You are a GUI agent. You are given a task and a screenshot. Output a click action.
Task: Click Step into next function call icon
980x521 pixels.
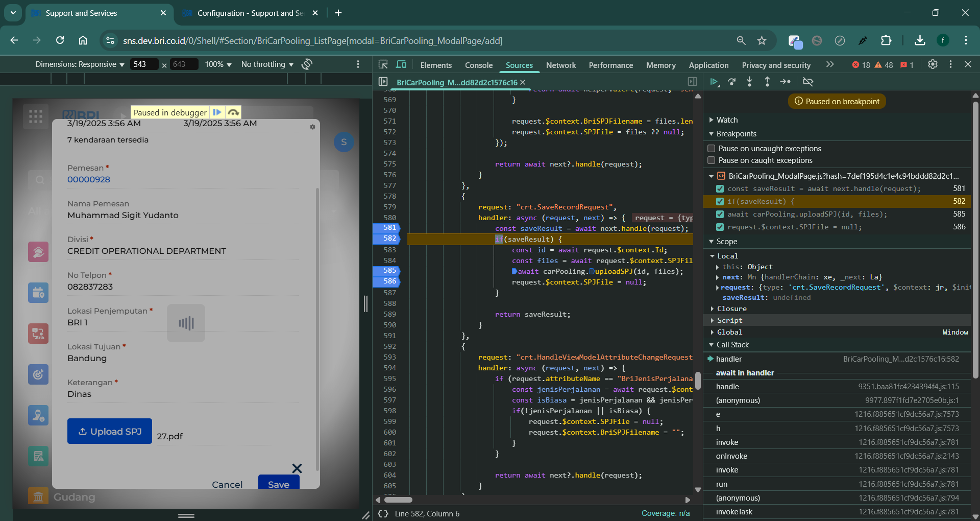click(x=749, y=82)
